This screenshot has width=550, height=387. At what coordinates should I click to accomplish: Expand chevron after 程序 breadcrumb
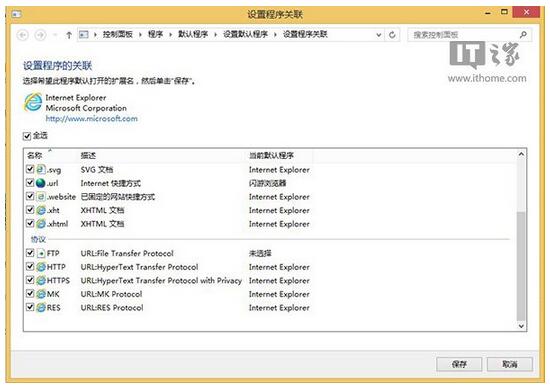tap(170, 34)
